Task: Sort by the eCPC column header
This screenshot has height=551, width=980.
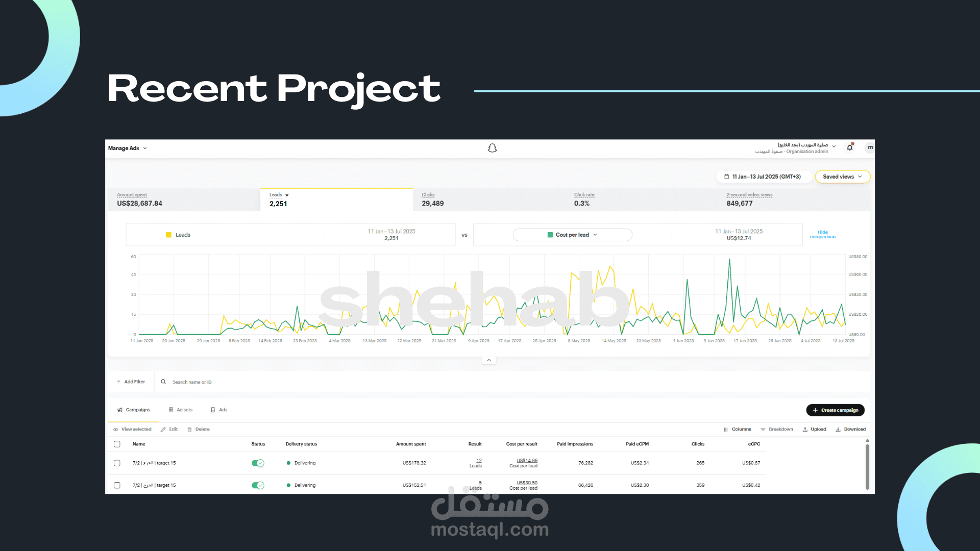Action: [754, 444]
